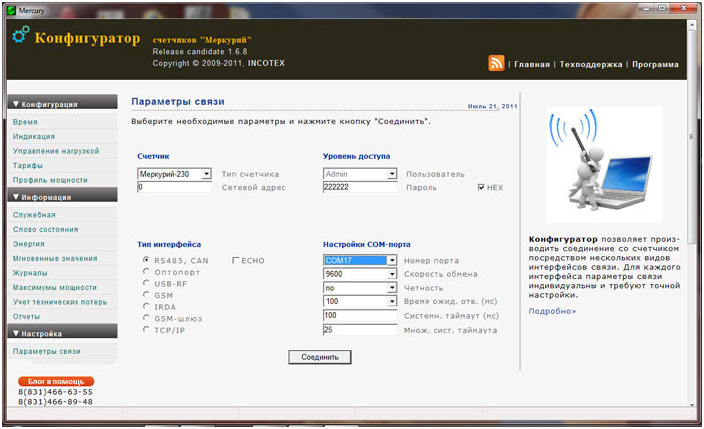
Task: Select Оптопорт interface radio button
Action: click(146, 271)
